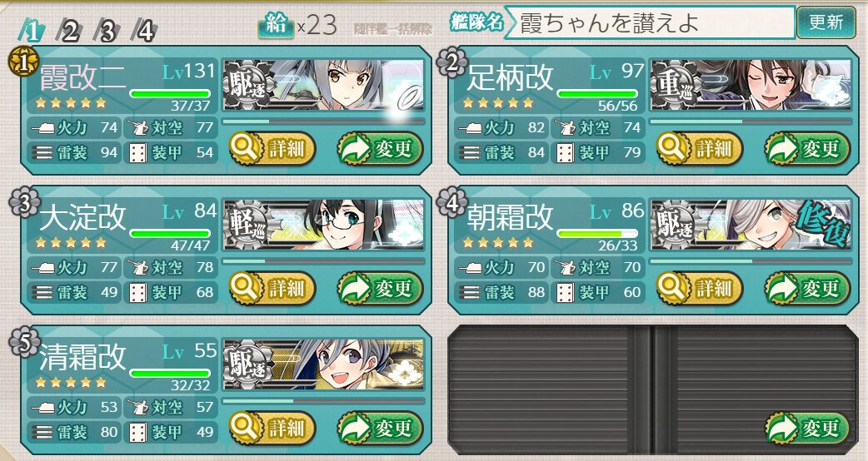Viewport: 868px width, 461px height.
Task: Open details for 霞改二
Action: pyautogui.click(x=272, y=149)
